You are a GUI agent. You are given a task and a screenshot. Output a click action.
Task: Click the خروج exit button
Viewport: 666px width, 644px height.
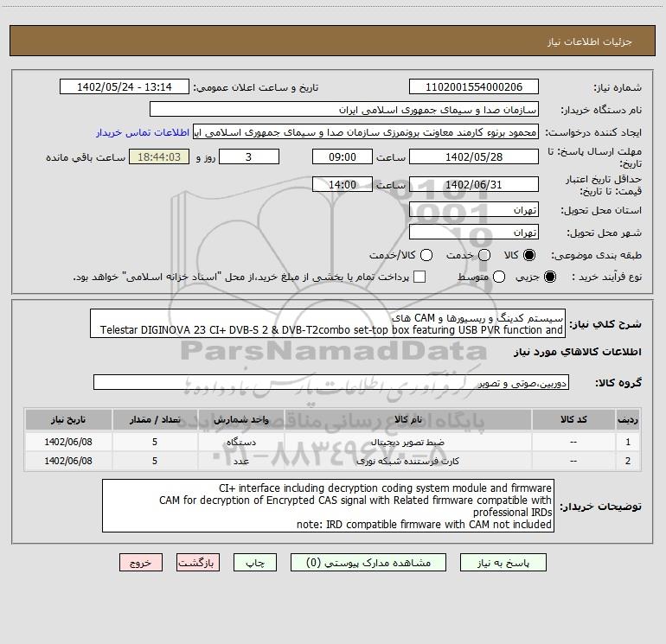tap(141, 563)
